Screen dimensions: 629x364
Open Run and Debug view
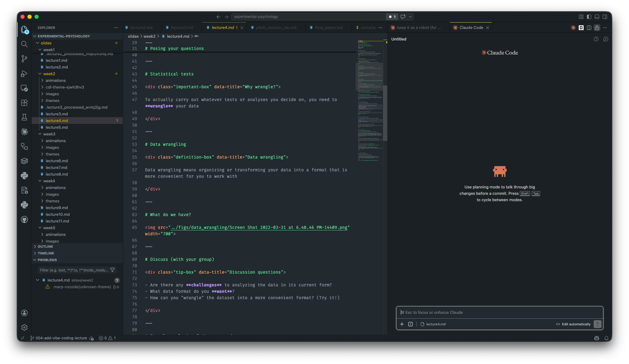(x=24, y=74)
